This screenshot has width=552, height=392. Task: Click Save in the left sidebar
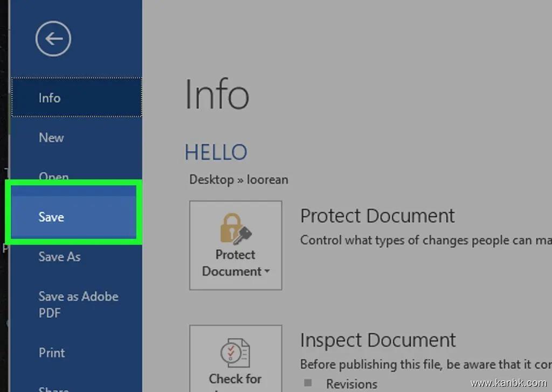[x=51, y=217]
